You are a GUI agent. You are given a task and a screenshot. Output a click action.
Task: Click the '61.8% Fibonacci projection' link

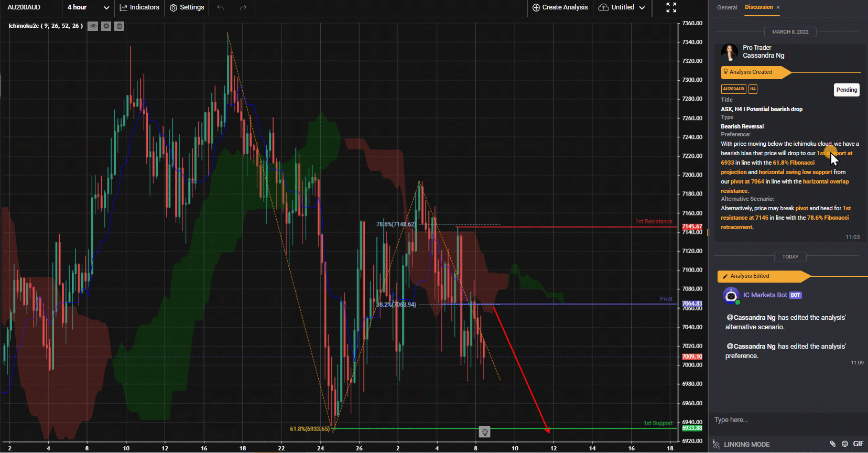pos(768,167)
